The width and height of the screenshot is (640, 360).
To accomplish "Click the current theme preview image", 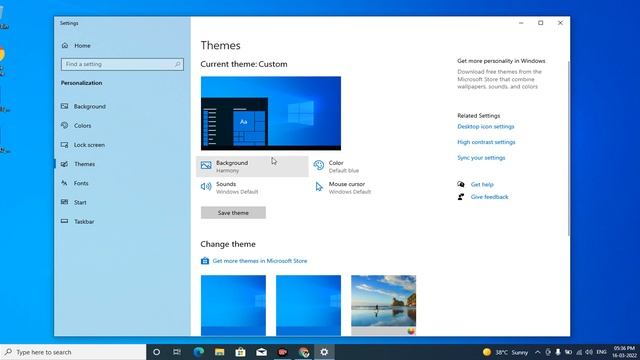I will pyautogui.click(x=271, y=113).
